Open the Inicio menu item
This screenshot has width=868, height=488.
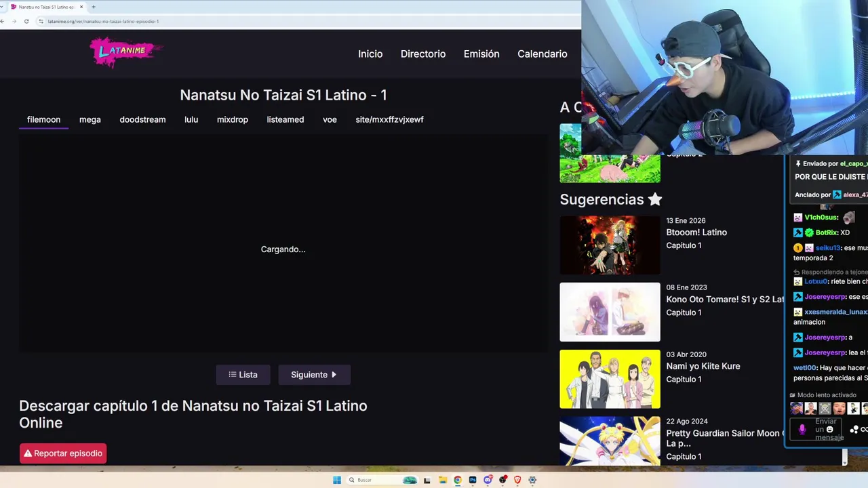click(370, 54)
